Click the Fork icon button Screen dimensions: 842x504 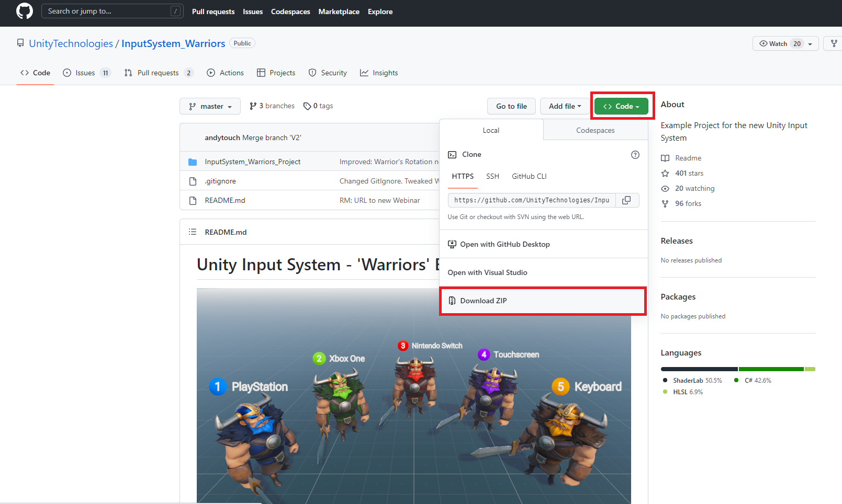click(834, 43)
